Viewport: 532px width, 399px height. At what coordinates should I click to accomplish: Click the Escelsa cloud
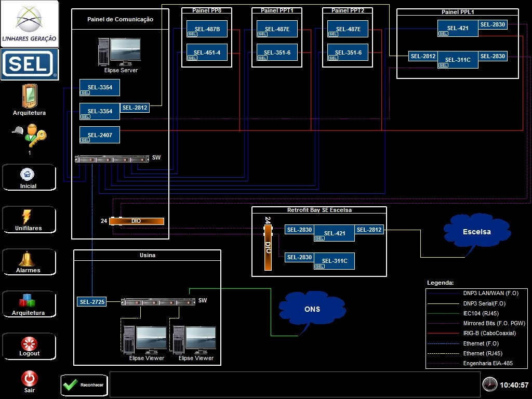click(x=477, y=232)
